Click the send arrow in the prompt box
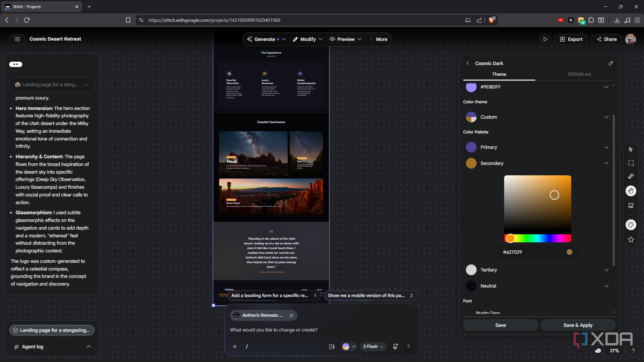This screenshot has width=644, height=362. (409, 347)
